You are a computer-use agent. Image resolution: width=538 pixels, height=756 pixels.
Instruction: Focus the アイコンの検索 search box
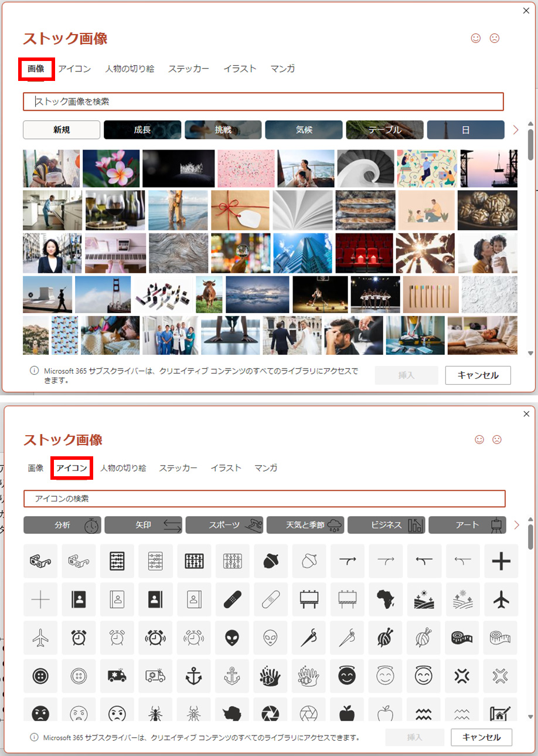[264, 499]
